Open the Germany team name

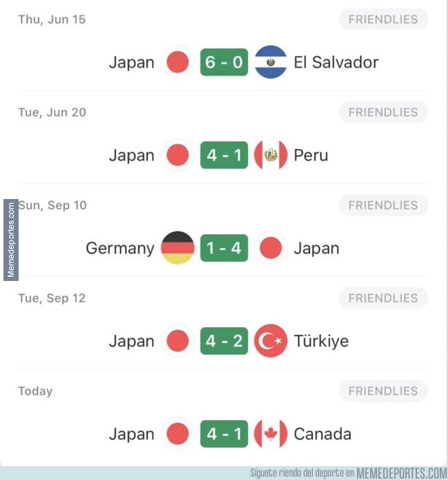[x=120, y=249]
